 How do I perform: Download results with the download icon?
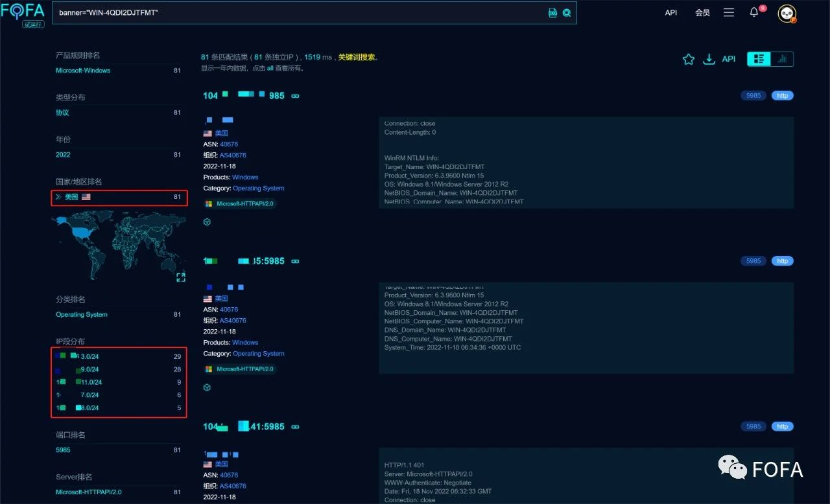click(709, 59)
